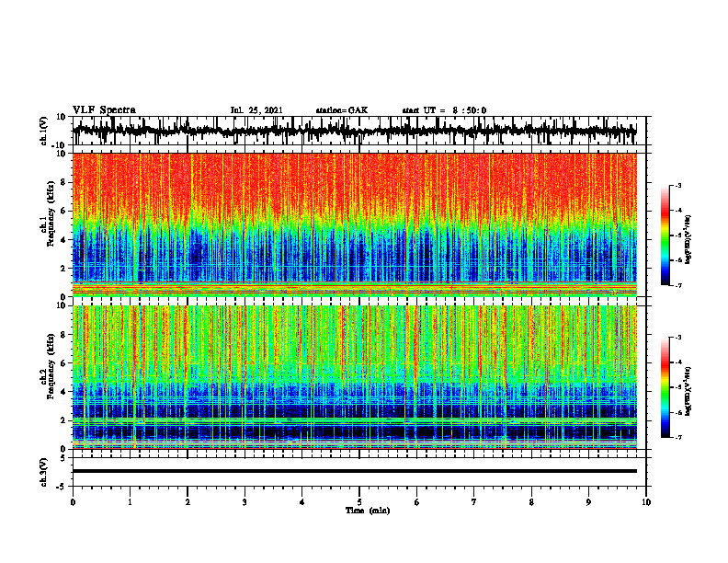Click the ch.3 flat black voltage trace
This screenshot has width=728, height=563.
tap(354, 471)
